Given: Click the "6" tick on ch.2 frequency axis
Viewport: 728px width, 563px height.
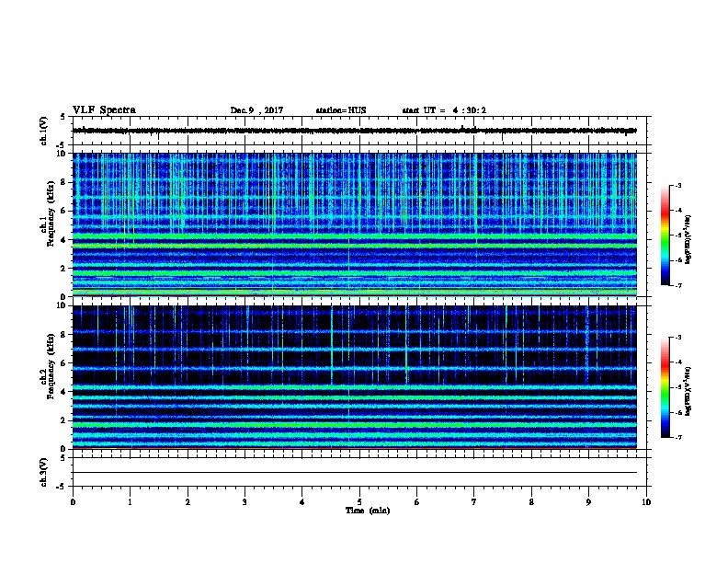Looking at the screenshot, I should click(x=64, y=363).
